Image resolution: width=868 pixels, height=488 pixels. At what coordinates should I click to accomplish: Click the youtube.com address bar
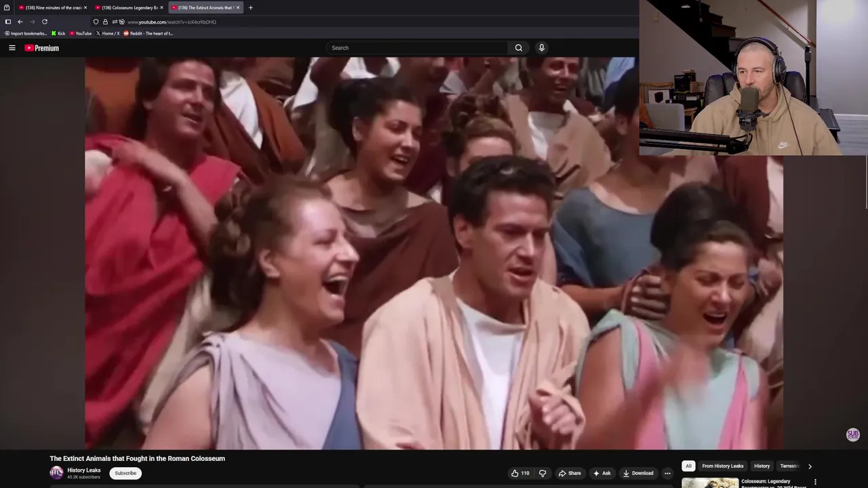pyautogui.click(x=172, y=22)
